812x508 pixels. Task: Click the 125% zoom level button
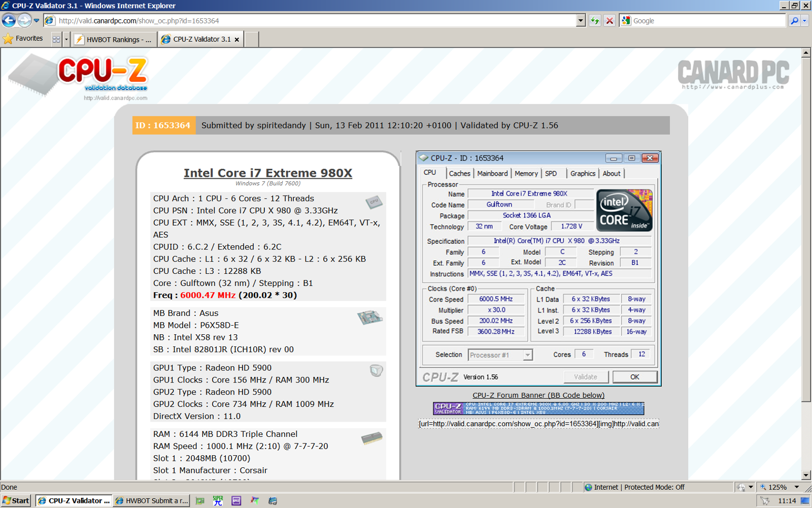[x=774, y=487]
